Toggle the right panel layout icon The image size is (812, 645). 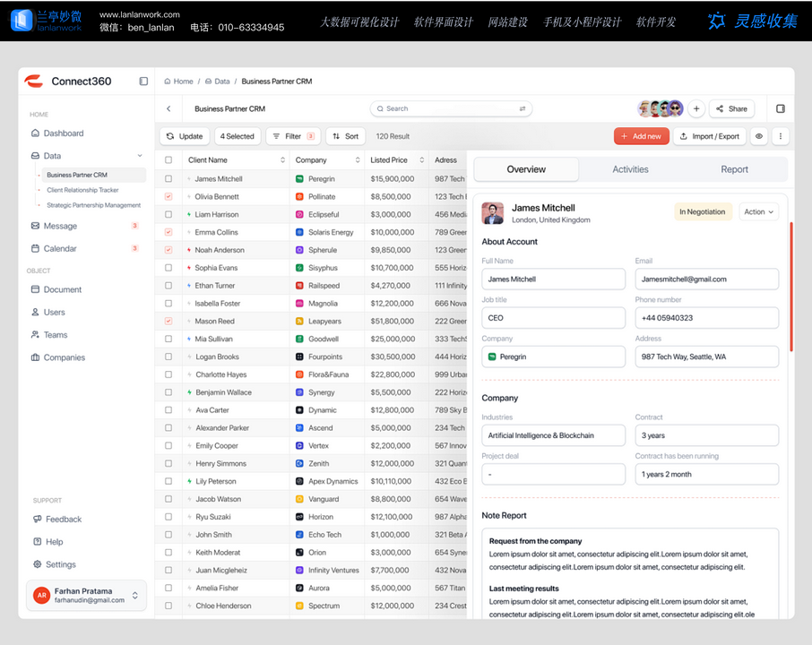780,109
